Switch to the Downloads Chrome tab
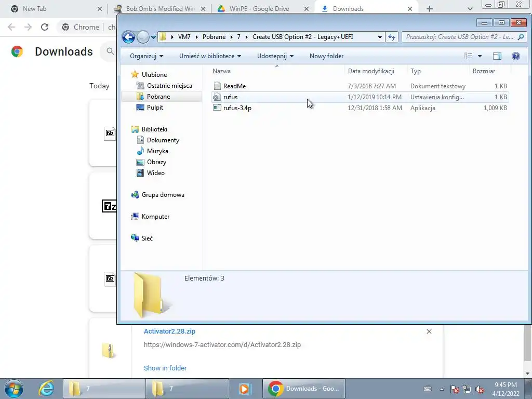This screenshot has height=399, width=532. (x=366, y=9)
